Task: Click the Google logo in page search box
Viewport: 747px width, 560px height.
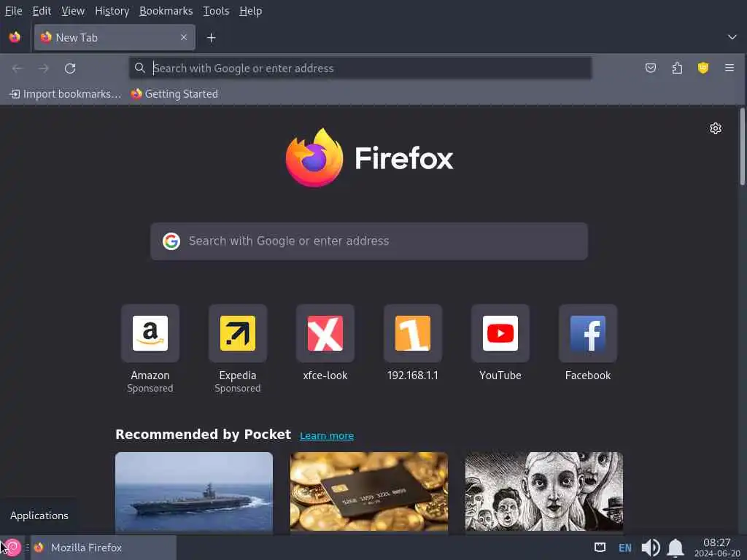Action: pos(171,241)
